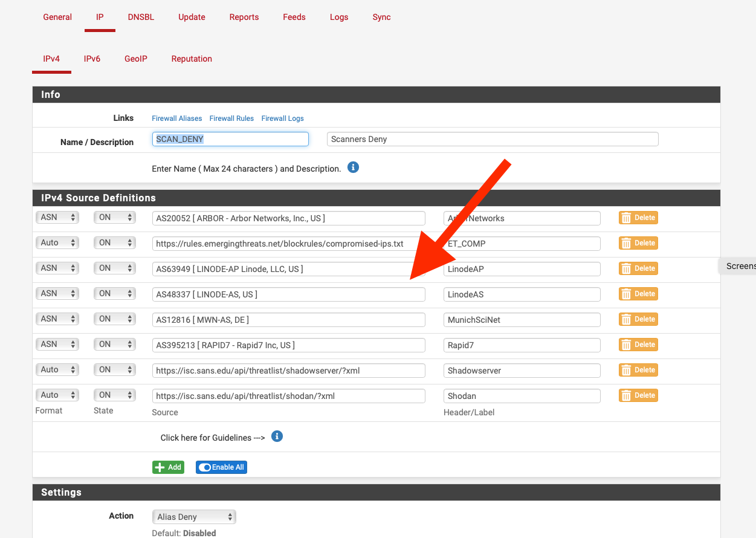756x538 pixels.
Task: Select the top-level IP tab
Action: coord(100,17)
